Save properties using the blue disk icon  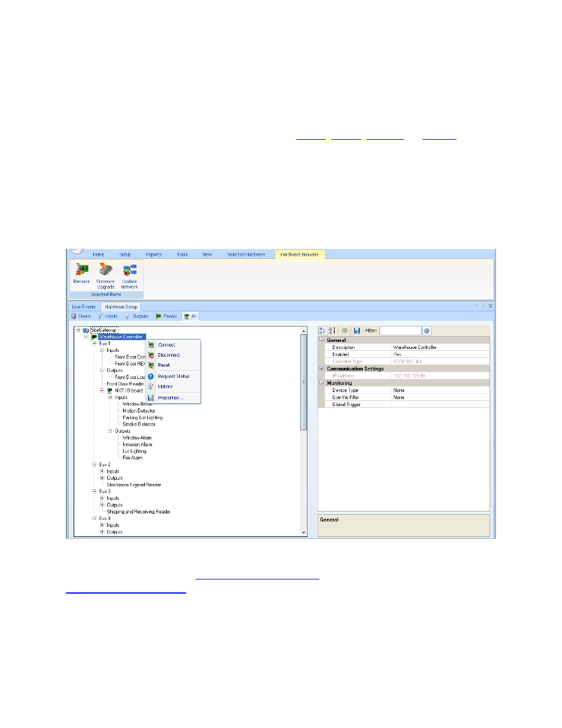click(357, 331)
